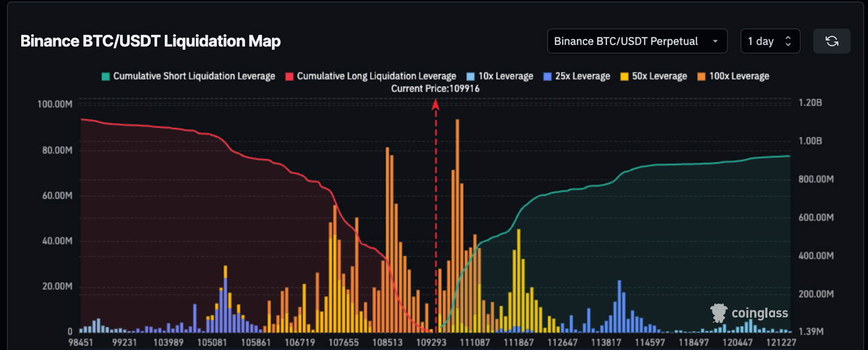Click the 50x Leverage legend text

[x=659, y=76]
